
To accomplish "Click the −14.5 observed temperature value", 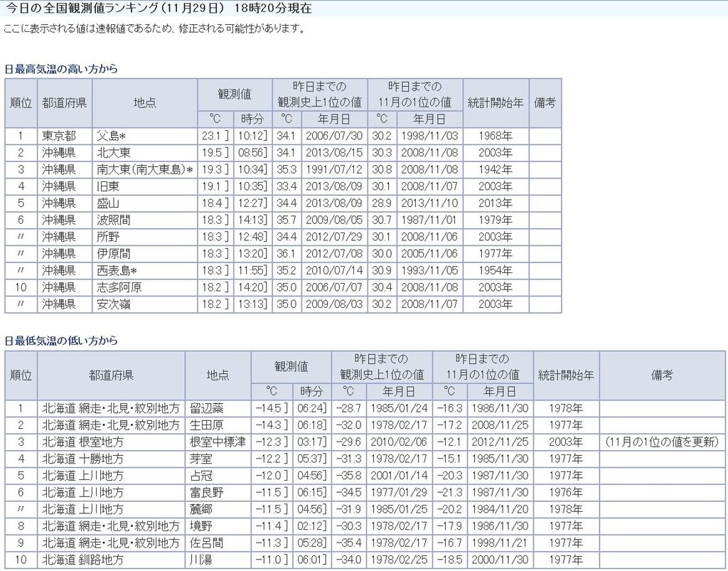I will coord(269,408).
